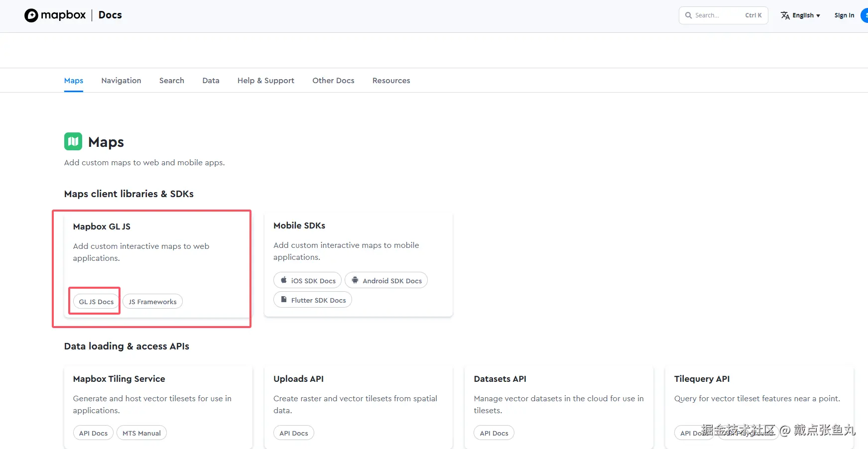Image resolution: width=868 pixels, height=449 pixels.
Task: Click the Android robot icon
Action: (x=355, y=280)
